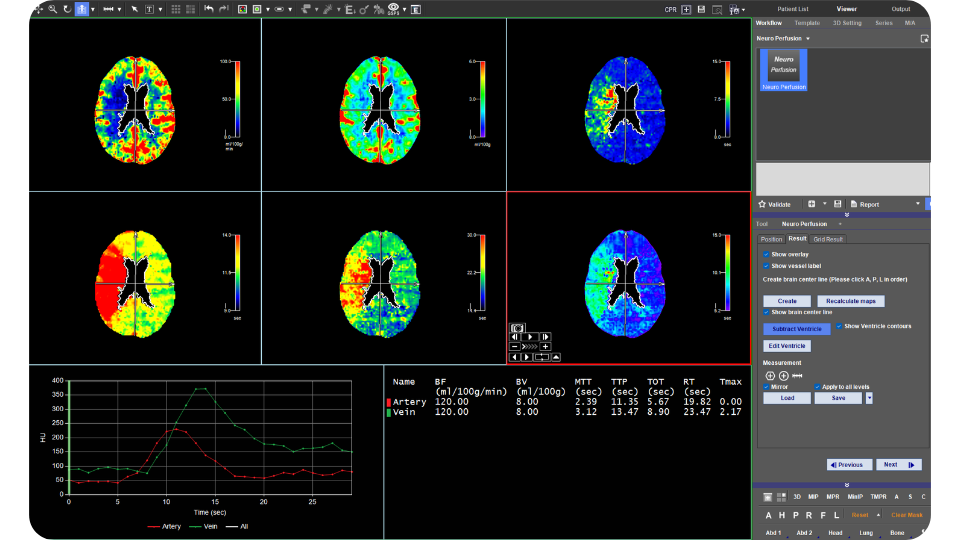Viewport: 960px width, 540px height.
Task: Uncheck Show overlay checkbox
Action: (767, 255)
